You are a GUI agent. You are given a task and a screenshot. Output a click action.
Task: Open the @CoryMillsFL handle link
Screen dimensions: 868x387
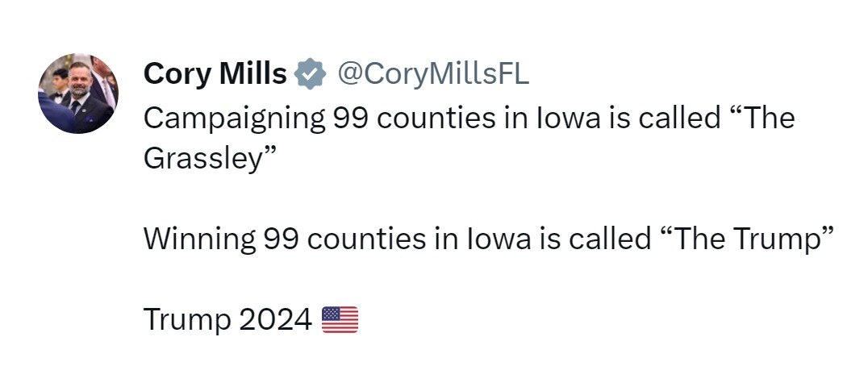click(432, 74)
